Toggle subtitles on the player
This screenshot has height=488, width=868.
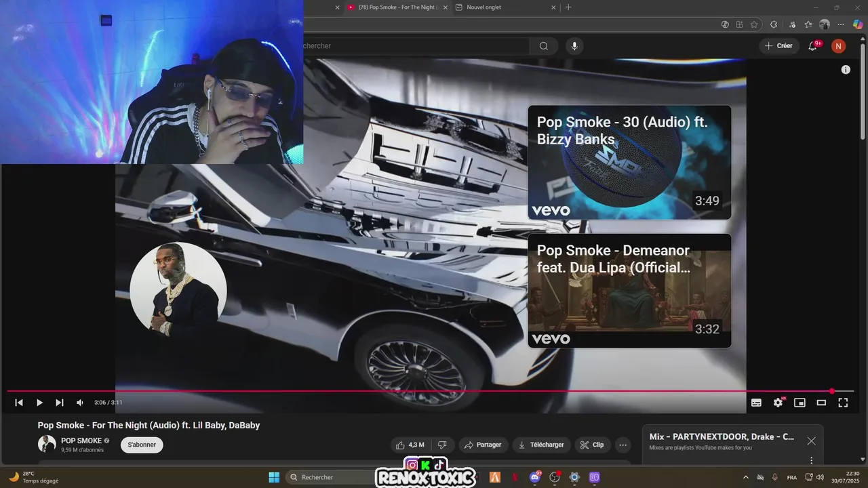click(756, 403)
